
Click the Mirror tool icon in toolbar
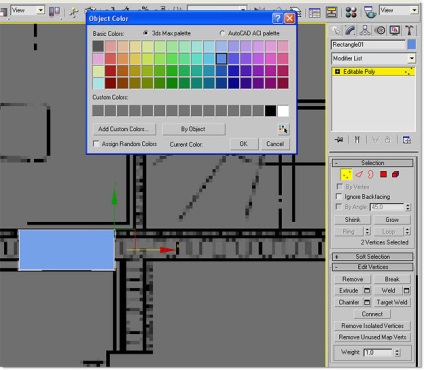point(259,10)
